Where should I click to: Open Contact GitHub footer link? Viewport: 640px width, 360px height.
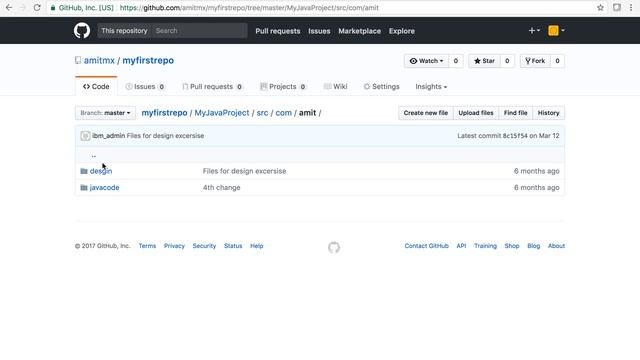427,246
